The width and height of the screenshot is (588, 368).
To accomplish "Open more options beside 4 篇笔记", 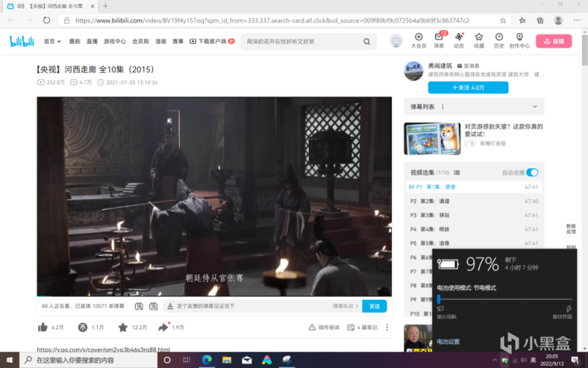I will 387,327.
